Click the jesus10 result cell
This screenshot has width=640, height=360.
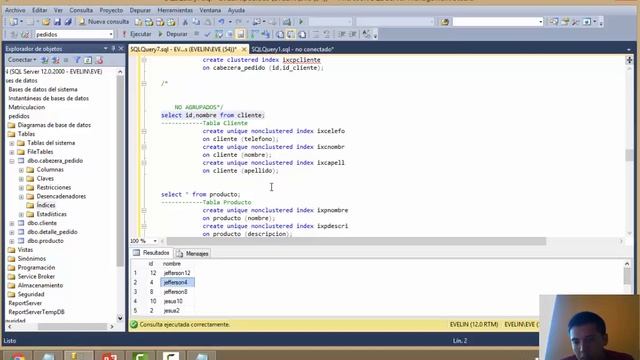(177, 301)
